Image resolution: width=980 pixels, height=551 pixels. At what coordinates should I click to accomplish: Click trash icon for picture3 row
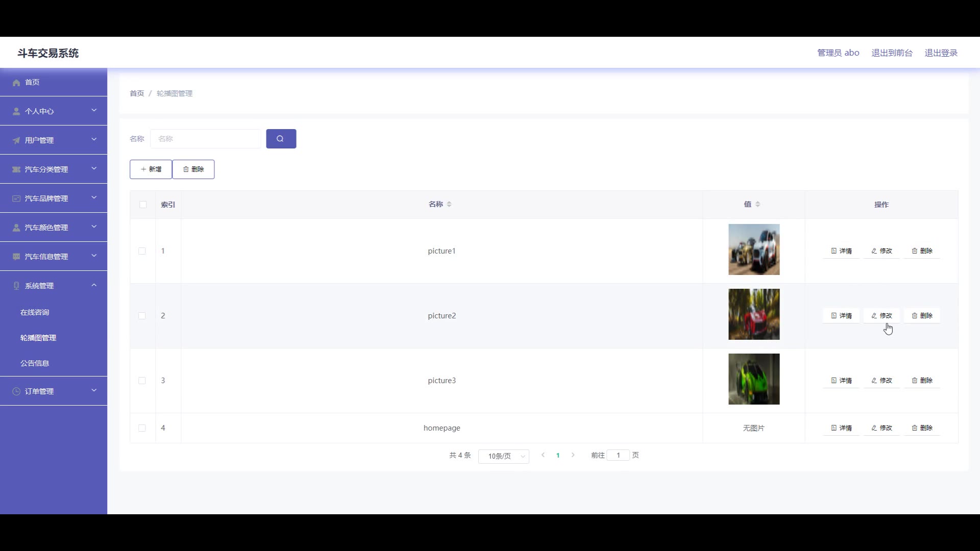coord(914,381)
